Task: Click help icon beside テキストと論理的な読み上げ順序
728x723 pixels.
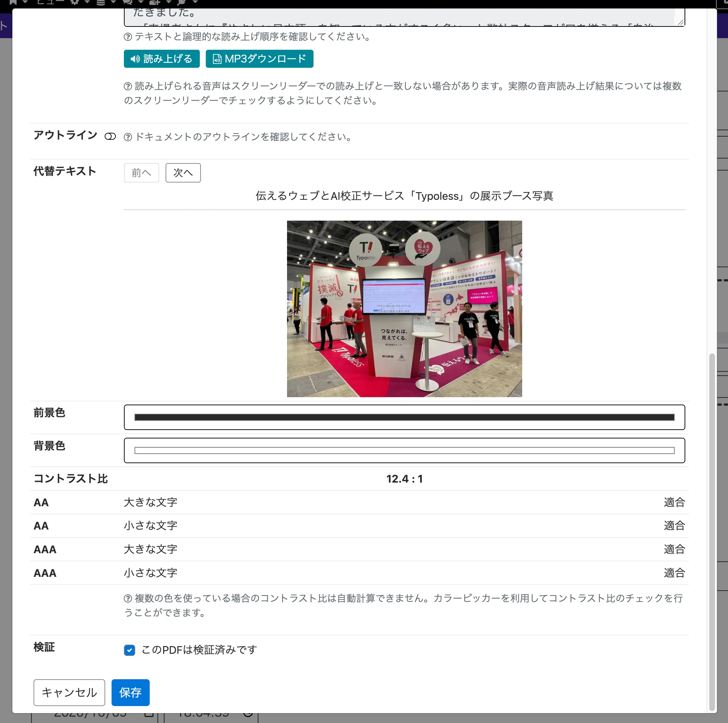Action: coord(128,37)
